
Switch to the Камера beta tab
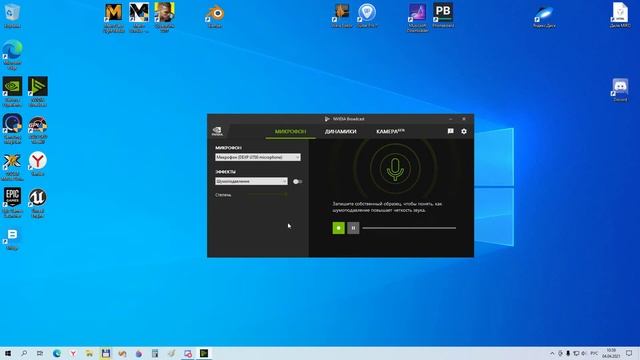click(390, 131)
